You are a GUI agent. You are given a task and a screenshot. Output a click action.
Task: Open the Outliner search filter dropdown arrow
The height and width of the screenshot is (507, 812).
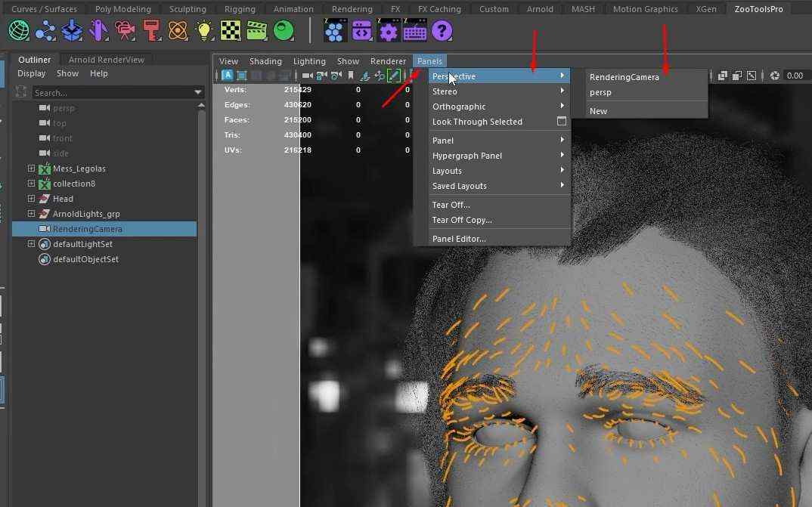[198, 92]
